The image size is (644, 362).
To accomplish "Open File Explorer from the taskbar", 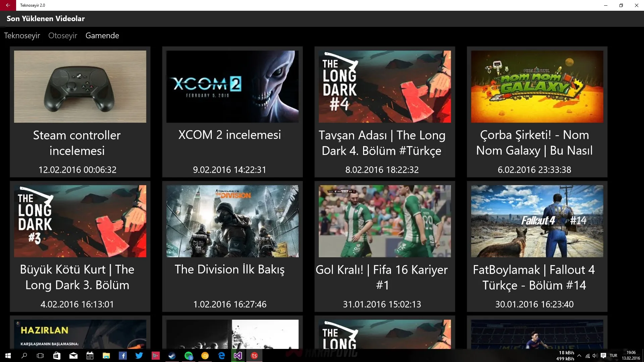I will (x=106, y=356).
